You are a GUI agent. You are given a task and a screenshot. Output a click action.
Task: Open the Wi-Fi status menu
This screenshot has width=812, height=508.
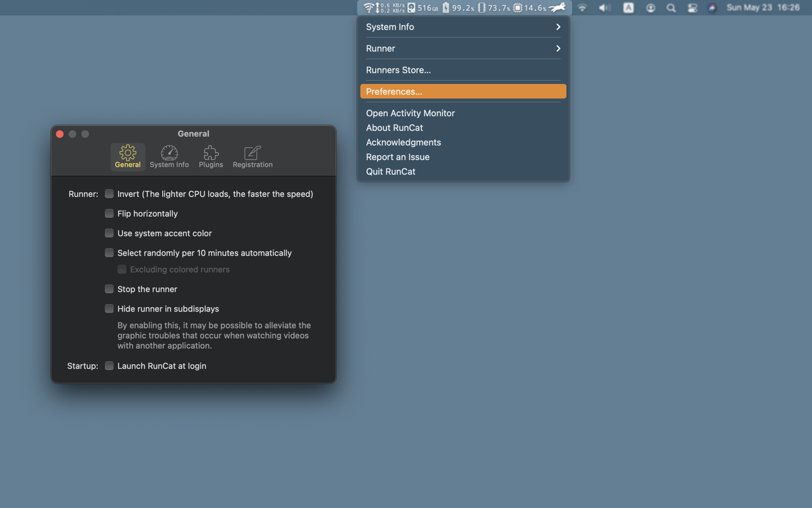click(582, 8)
